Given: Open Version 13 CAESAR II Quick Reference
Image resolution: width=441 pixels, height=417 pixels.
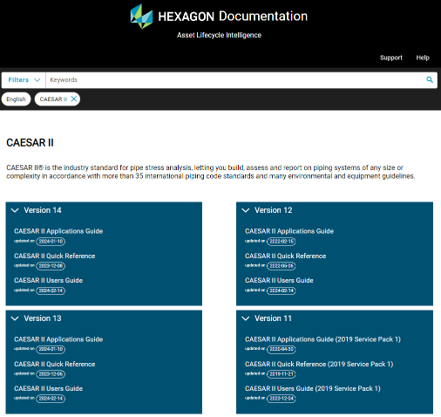Looking at the screenshot, I should [55, 364].
